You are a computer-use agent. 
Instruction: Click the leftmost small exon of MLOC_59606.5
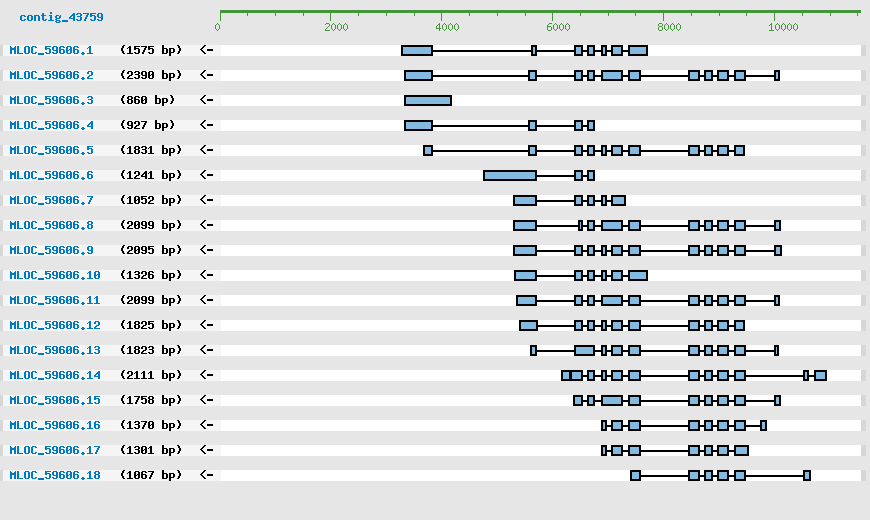(x=428, y=150)
